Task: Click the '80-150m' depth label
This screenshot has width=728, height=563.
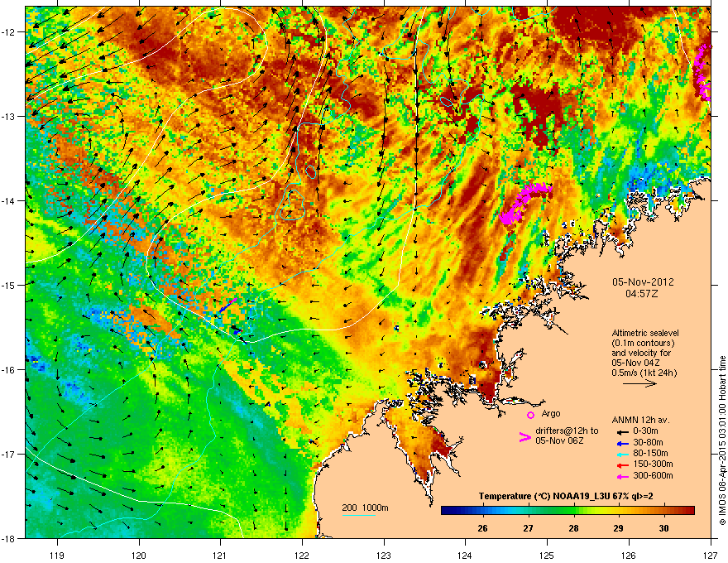Action: click(650, 453)
